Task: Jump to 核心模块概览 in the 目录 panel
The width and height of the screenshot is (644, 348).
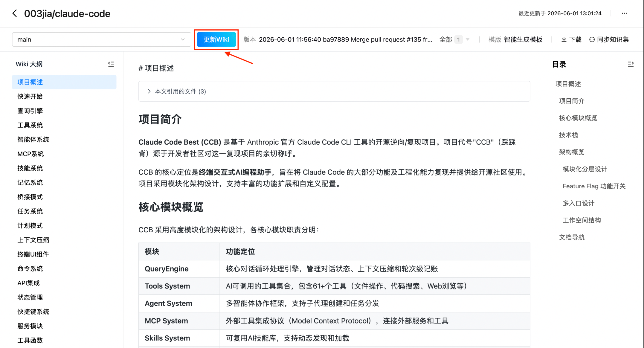Action: click(x=578, y=118)
